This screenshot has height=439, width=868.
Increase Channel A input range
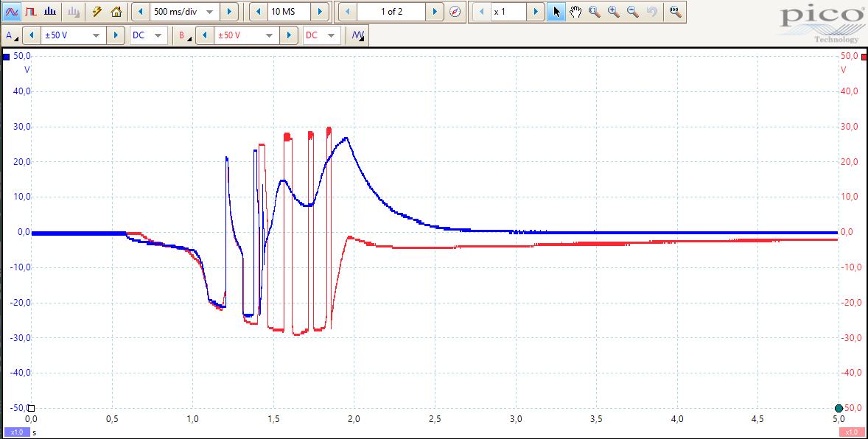[115, 35]
